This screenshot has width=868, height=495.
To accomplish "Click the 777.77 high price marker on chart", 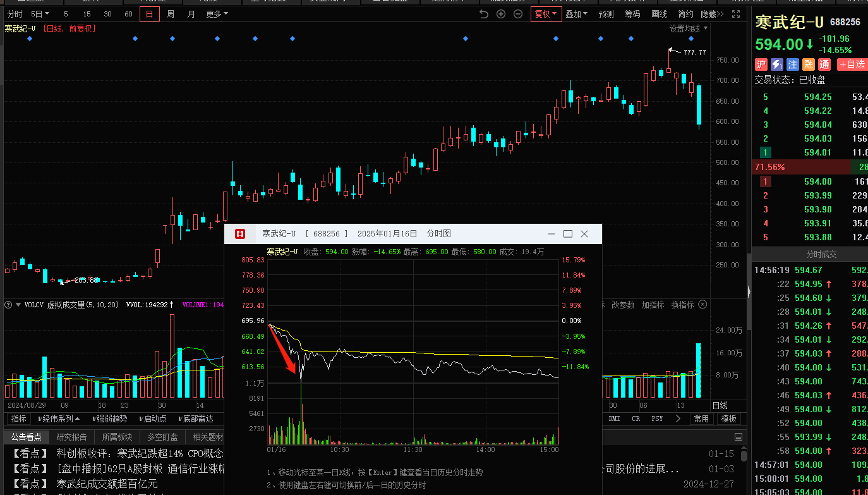I will click(x=694, y=52).
